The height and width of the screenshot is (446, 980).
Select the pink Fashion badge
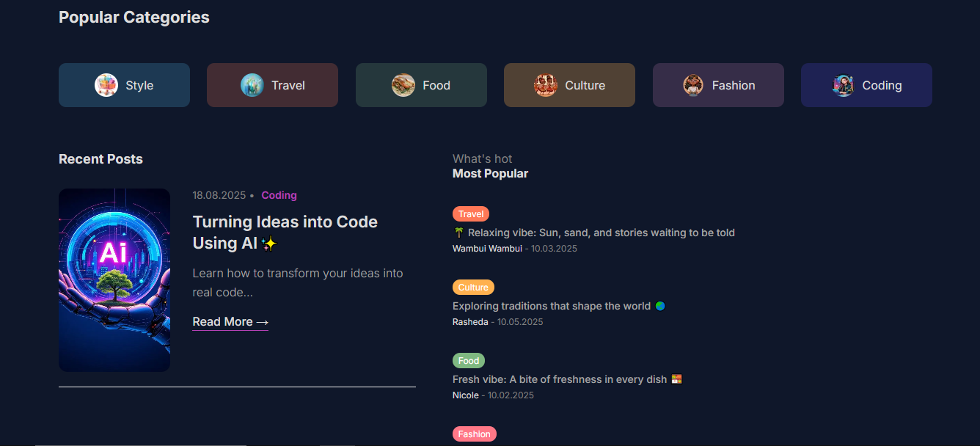point(474,434)
